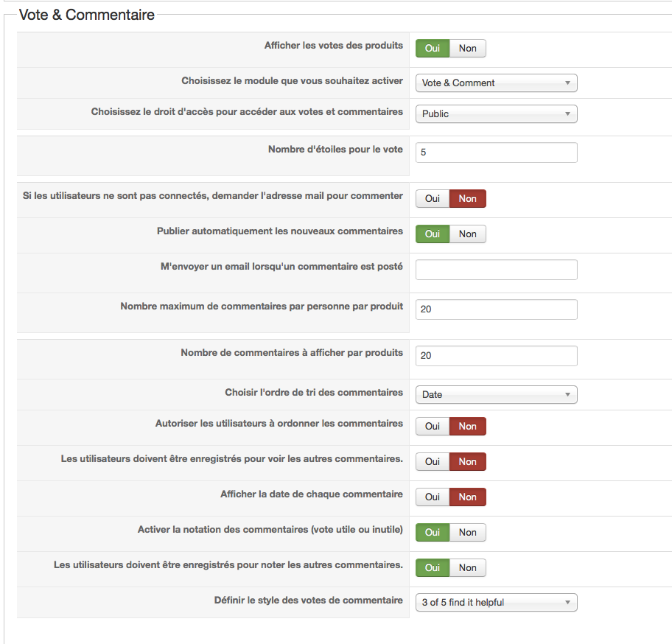672x644 pixels.
Task: Open the 'Public' access rights dropdown
Action: click(496, 114)
